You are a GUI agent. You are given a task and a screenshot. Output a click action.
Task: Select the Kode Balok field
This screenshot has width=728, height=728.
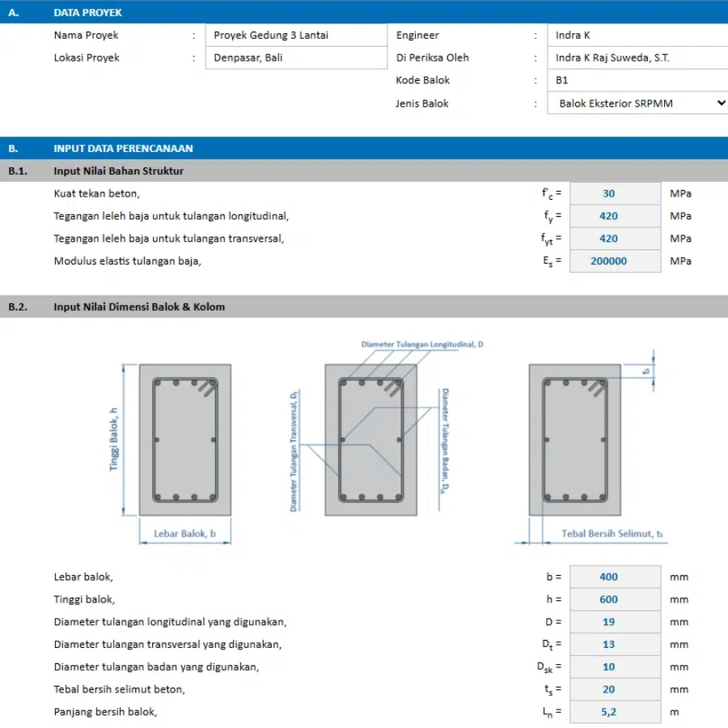[x=637, y=80]
